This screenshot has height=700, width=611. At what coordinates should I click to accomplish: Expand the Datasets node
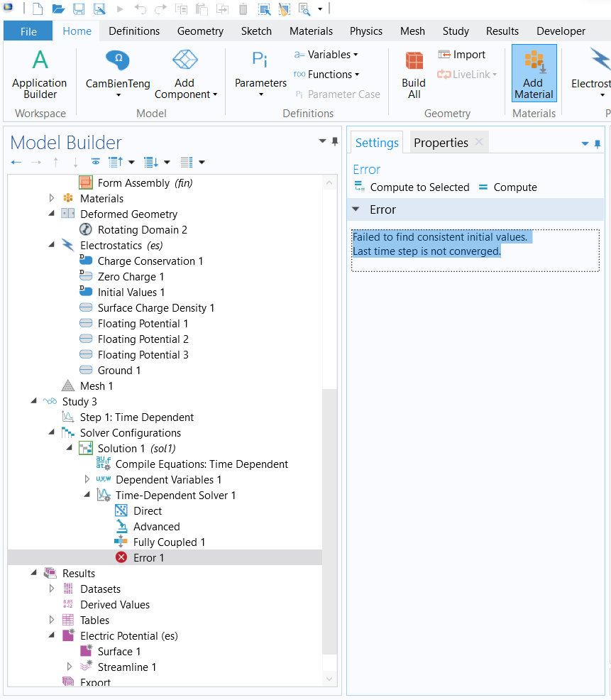click(52, 589)
